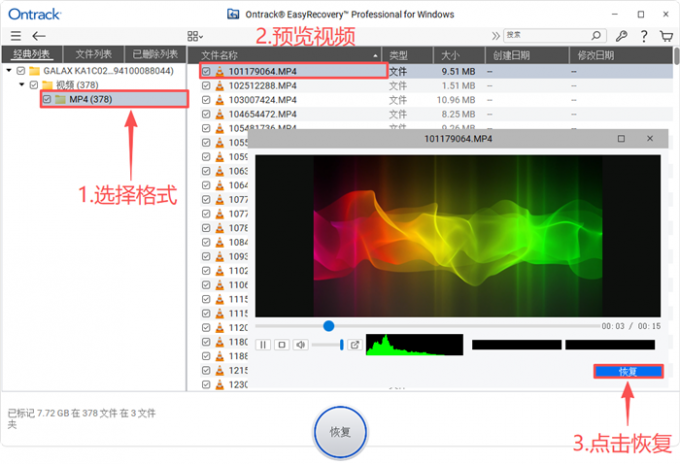Toggle checkbox for row starting 1188
Screen dimensions: 680x464
coord(206,356)
